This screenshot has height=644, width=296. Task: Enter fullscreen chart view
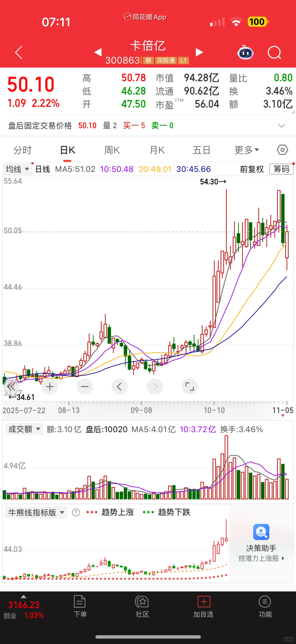tap(190, 387)
